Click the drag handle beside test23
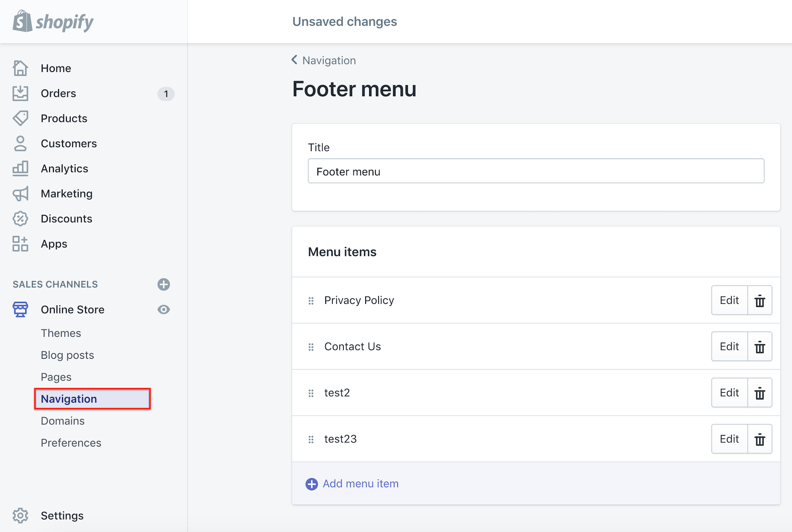792x532 pixels. click(x=311, y=439)
